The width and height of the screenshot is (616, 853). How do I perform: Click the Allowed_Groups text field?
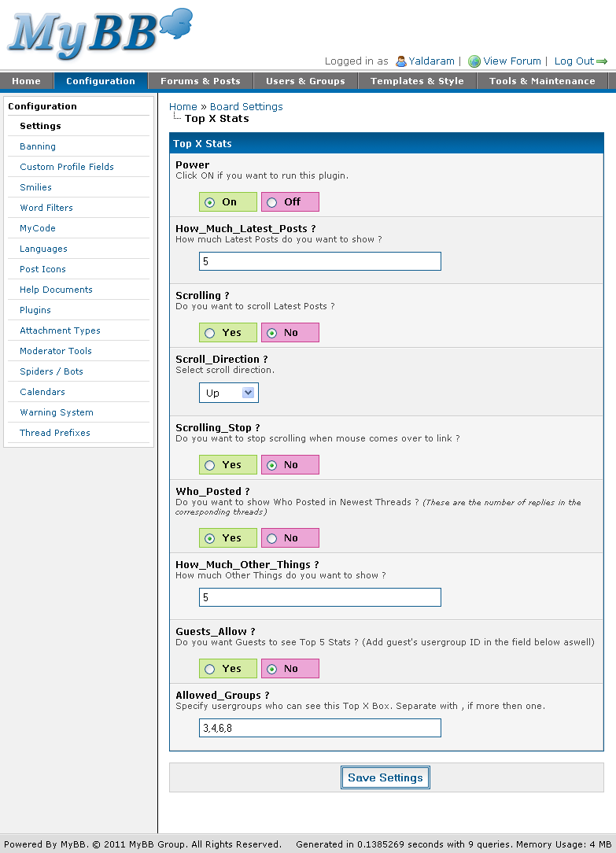click(319, 728)
